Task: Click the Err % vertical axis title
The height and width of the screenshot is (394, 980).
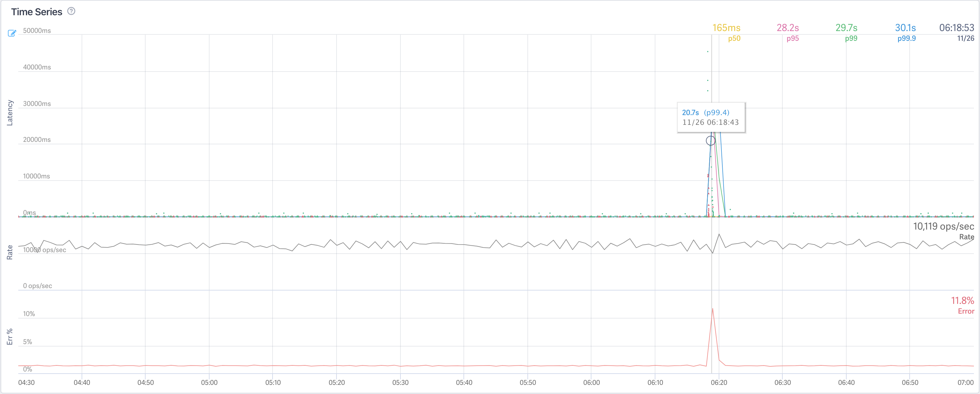Action: point(10,336)
